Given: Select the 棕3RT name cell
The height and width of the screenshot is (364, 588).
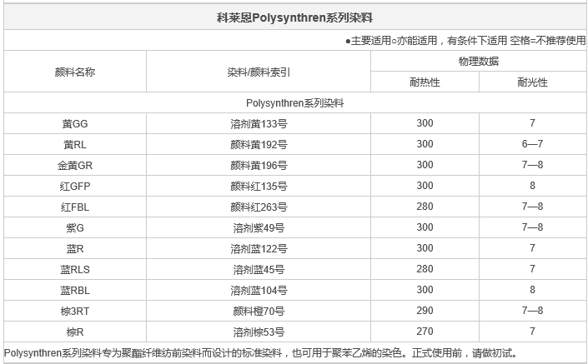Looking at the screenshot, I should click(75, 312).
